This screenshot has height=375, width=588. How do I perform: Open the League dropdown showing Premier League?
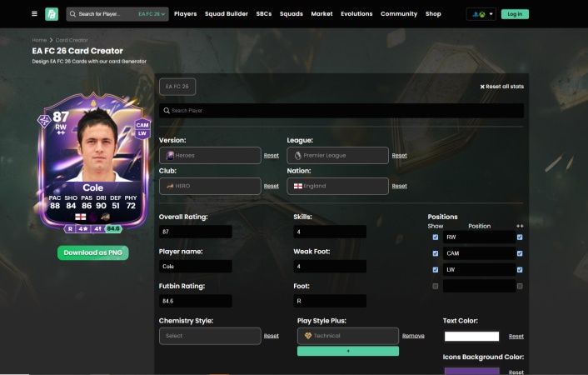[338, 155]
